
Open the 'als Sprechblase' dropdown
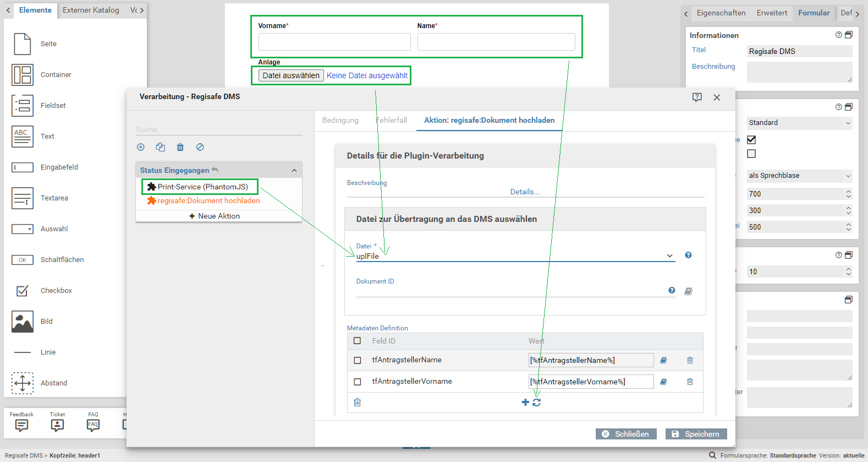(x=799, y=176)
